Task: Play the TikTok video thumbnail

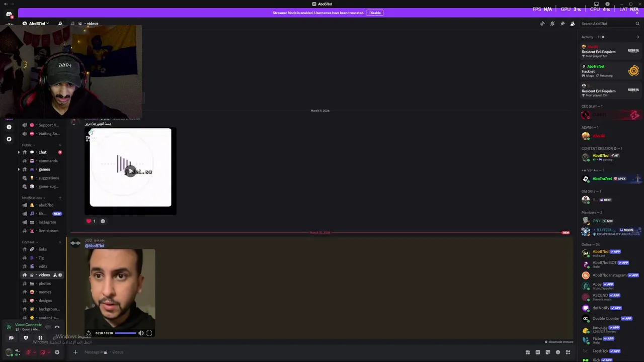Action: tap(130, 171)
